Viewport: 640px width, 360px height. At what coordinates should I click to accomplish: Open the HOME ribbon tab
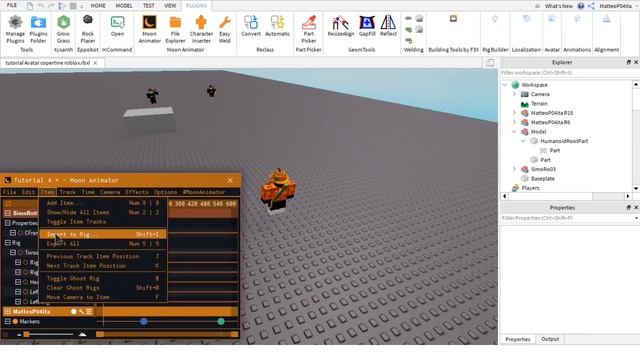[x=98, y=6]
